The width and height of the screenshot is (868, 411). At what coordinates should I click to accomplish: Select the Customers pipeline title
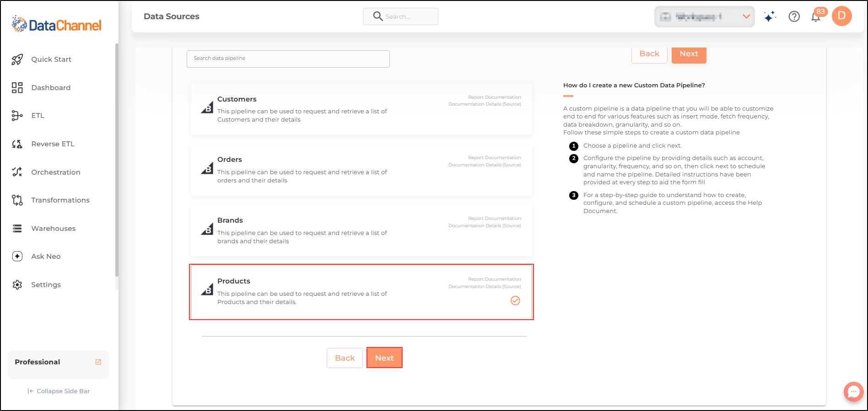[237, 99]
